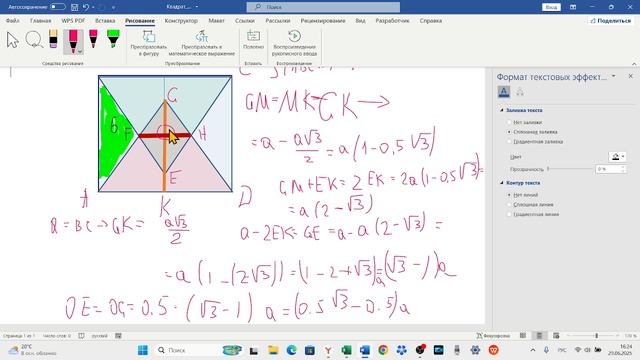
Task: Click Convert to shape (Преобразовать в фигуру)
Action: click(x=149, y=43)
